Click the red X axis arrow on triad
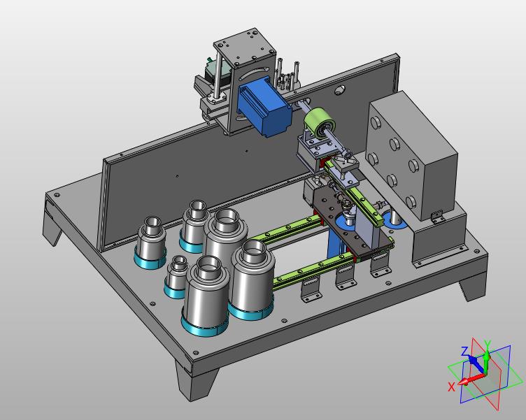Viewport: 526px width, 420px height. click(471, 379)
